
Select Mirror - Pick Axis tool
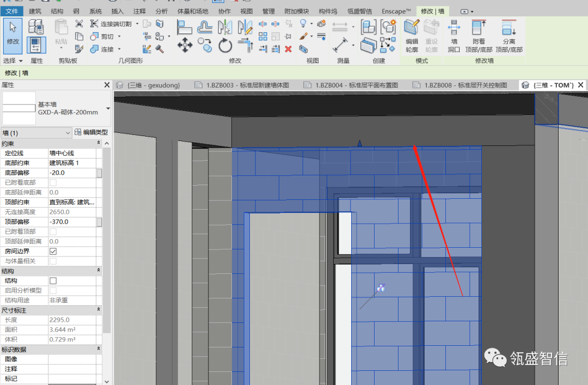coord(225,27)
